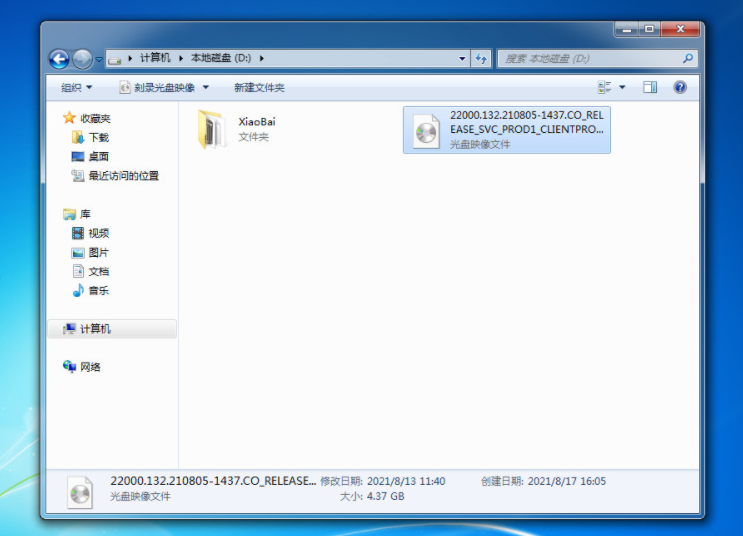The height and width of the screenshot is (536, 743).
Task: Maximize the Explorer window
Action: coord(649,29)
